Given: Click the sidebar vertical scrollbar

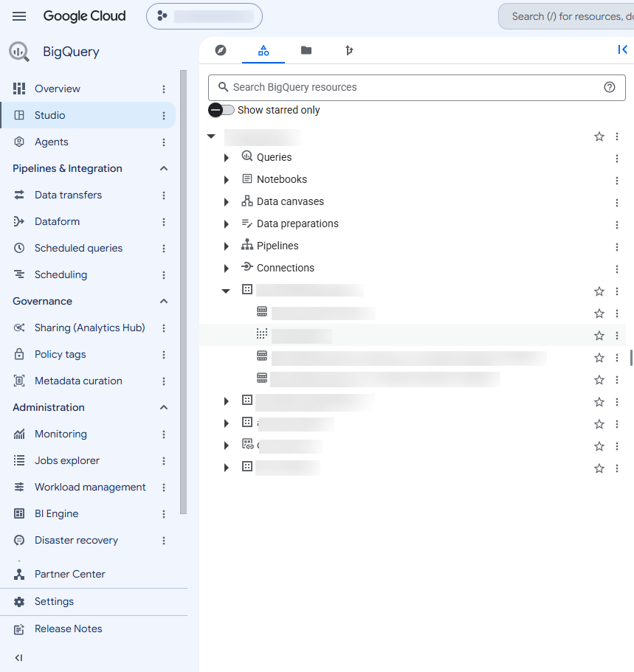Looking at the screenshot, I should pos(184,292).
